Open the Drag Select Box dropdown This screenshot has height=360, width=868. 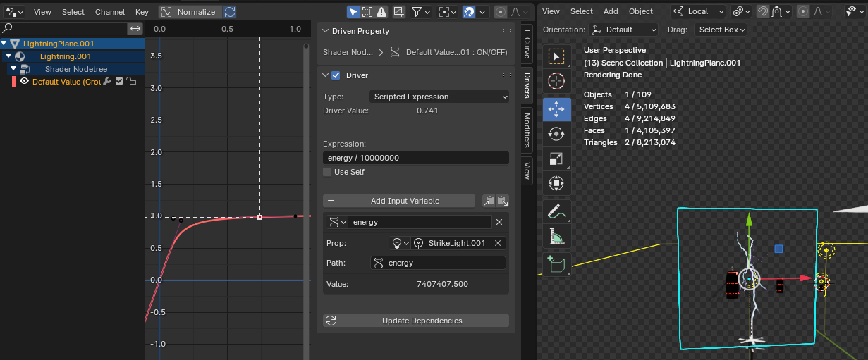[720, 30]
